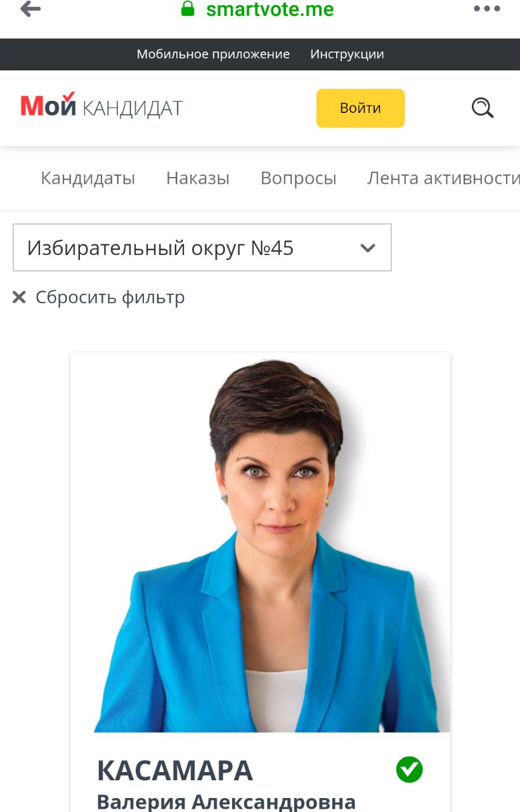Open the browser three-dot menu
This screenshot has height=812, width=520.
(x=487, y=9)
